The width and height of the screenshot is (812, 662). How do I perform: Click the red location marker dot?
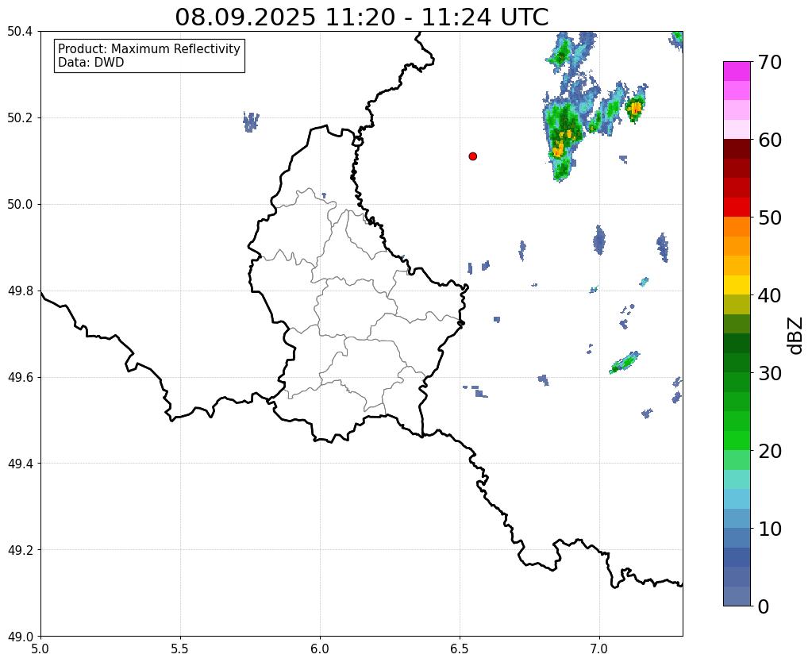point(472,156)
